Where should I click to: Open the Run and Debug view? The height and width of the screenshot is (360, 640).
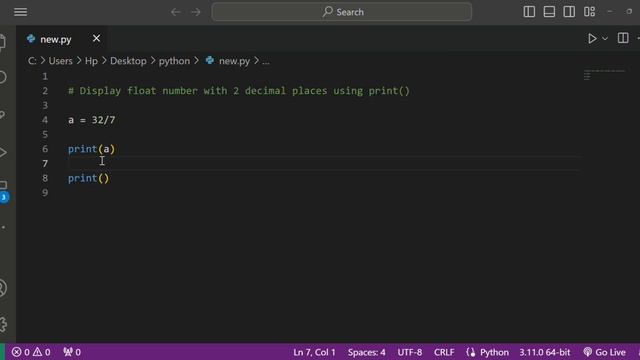(x=2, y=153)
